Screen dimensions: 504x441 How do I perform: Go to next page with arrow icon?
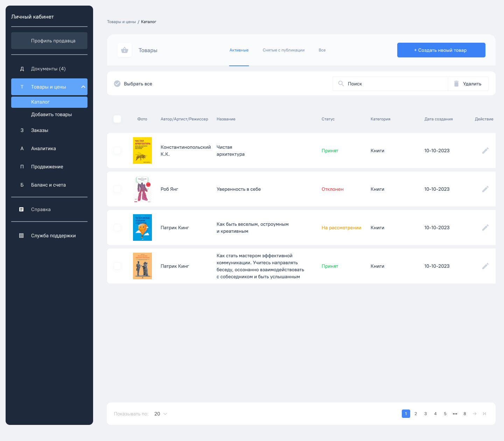tap(475, 414)
